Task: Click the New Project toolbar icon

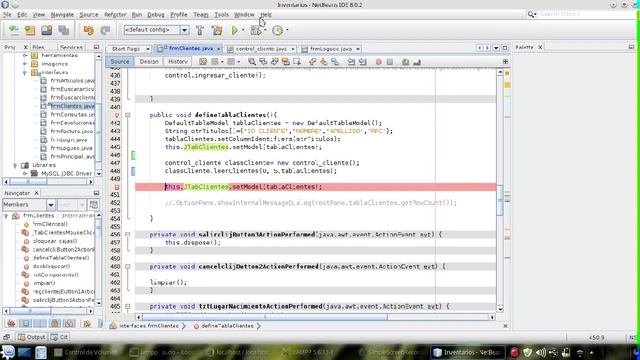Action: 30,30
